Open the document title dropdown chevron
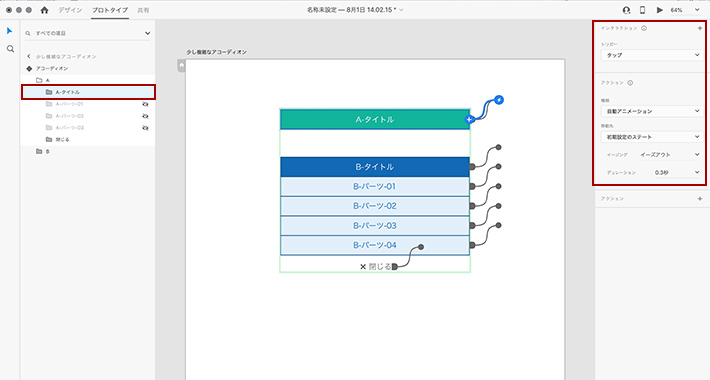Screen dimensions: 710x380 [401, 10]
